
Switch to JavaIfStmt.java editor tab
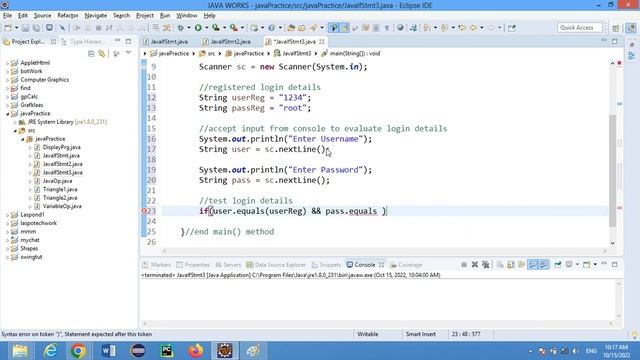point(166,42)
